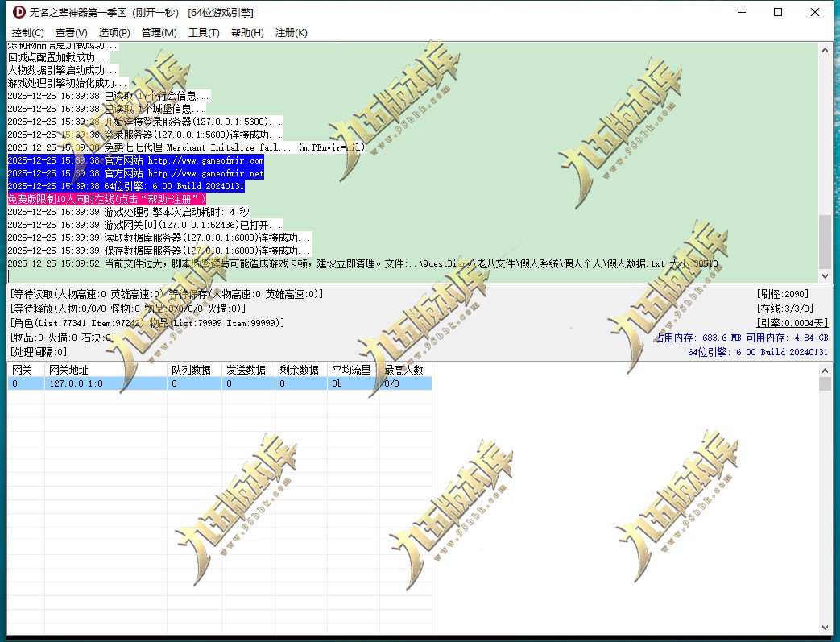Click the [处理间隔:0] status text
This screenshot has width=840, height=642.
tap(39, 351)
